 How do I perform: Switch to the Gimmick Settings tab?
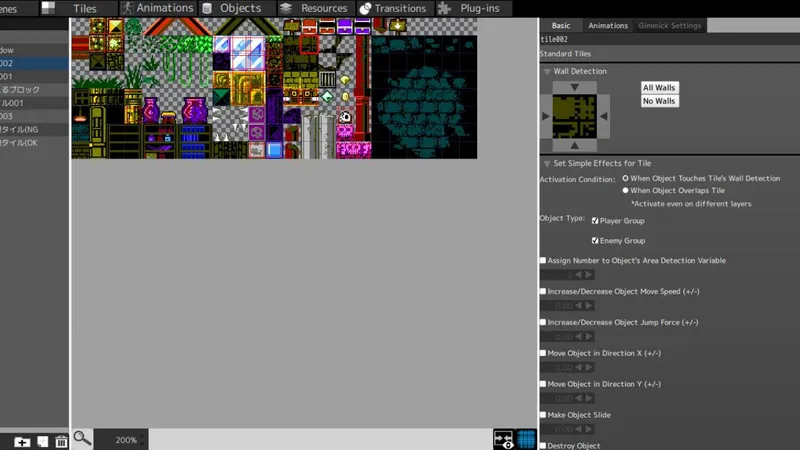click(x=668, y=25)
